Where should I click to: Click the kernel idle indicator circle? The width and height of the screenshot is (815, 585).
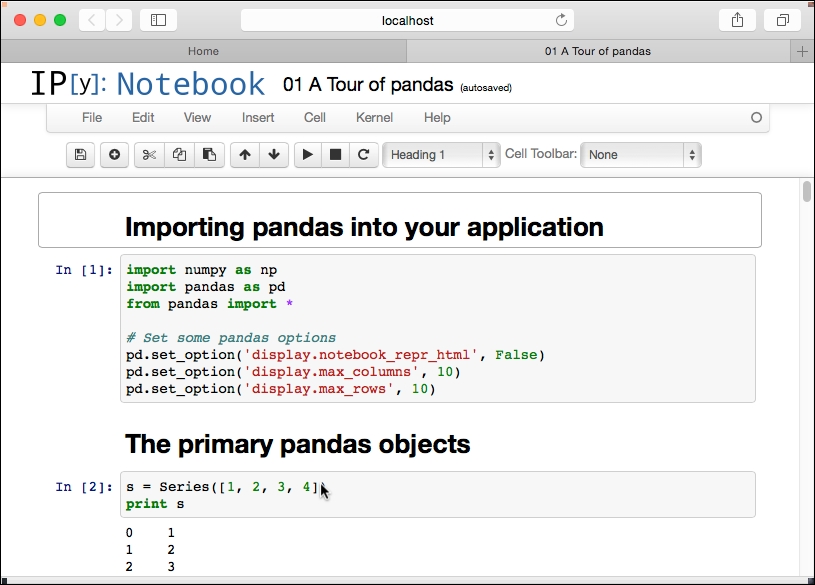coord(756,118)
